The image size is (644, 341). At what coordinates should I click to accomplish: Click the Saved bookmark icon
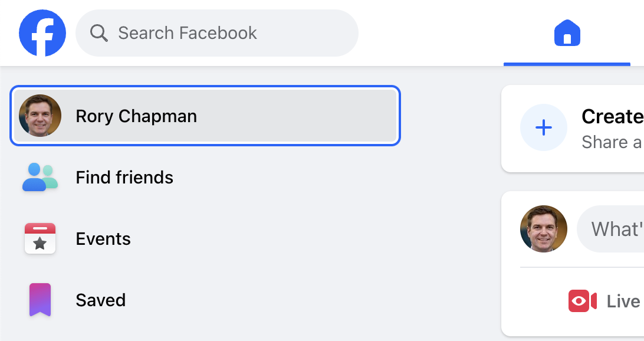[x=40, y=300]
